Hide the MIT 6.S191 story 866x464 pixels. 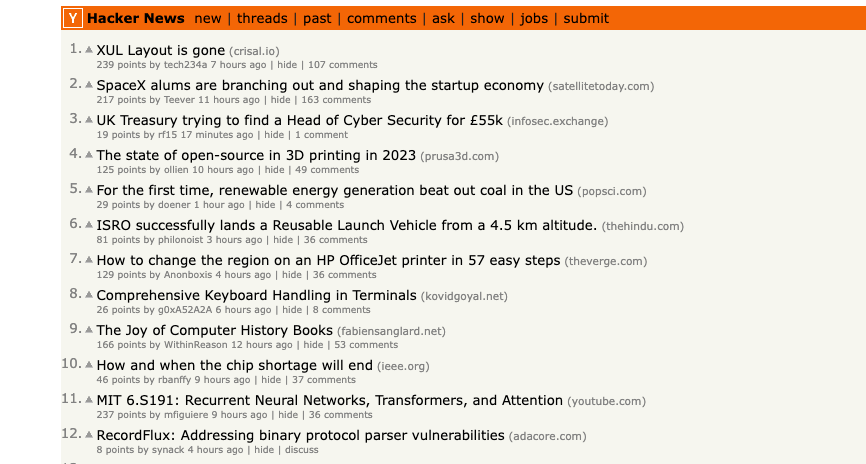tap(288, 415)
